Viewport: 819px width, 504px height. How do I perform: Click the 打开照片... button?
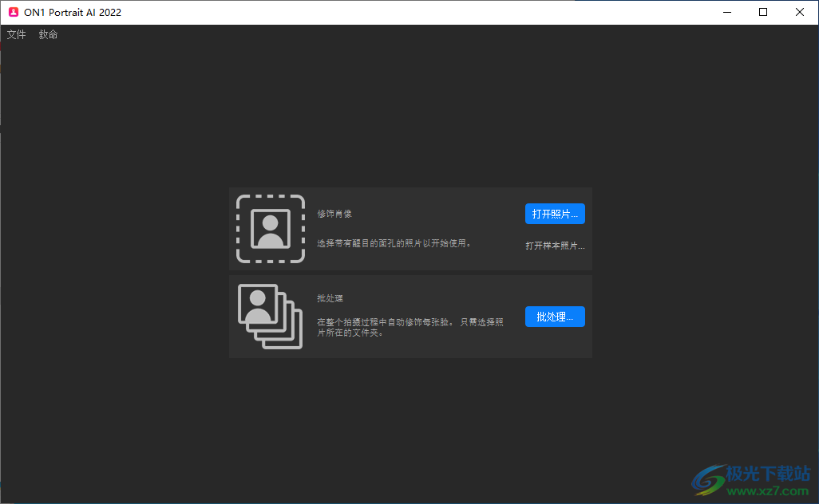pos(555,214)
